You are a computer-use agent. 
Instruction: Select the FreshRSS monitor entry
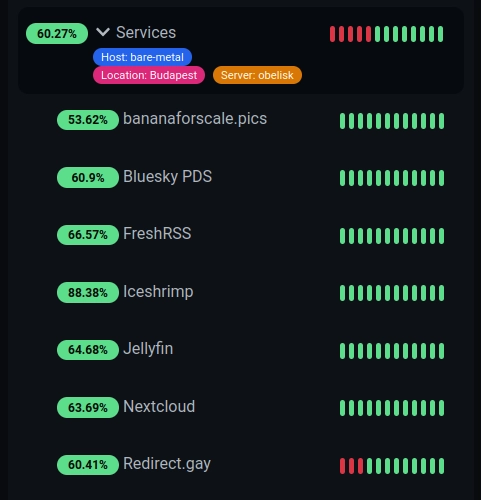157,233
